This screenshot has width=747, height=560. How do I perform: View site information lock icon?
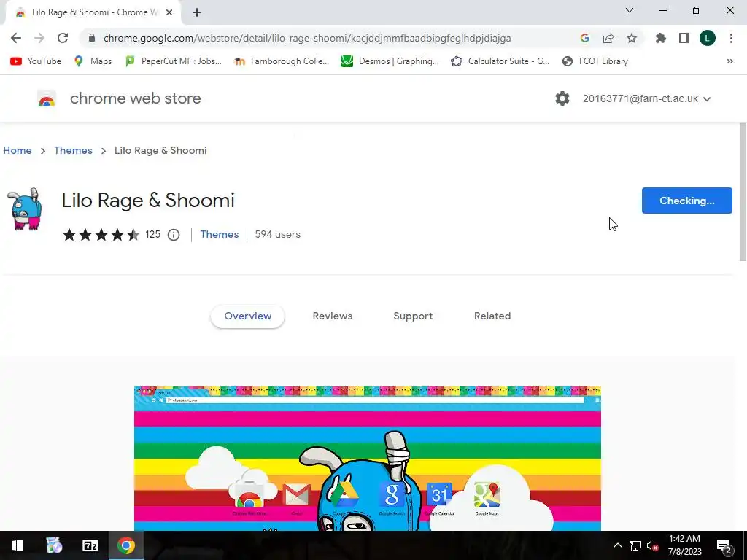[x=92, y=38]
